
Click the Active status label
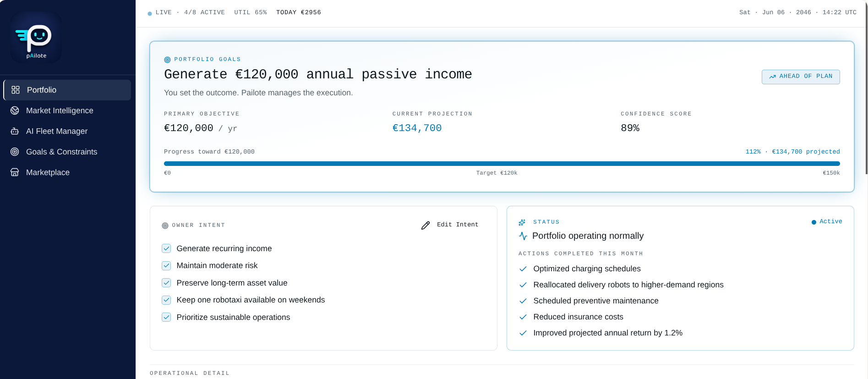click(x=831, y=221)
